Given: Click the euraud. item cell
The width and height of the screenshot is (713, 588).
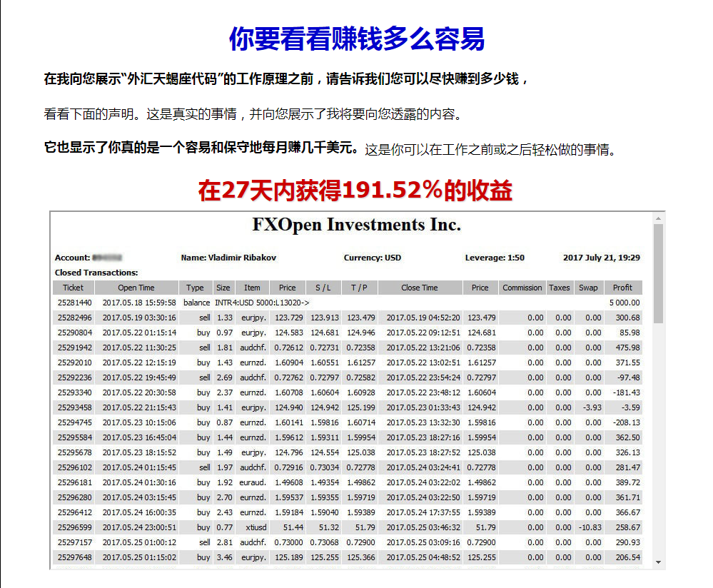Looking at the screenshot, I should [253, 483].
